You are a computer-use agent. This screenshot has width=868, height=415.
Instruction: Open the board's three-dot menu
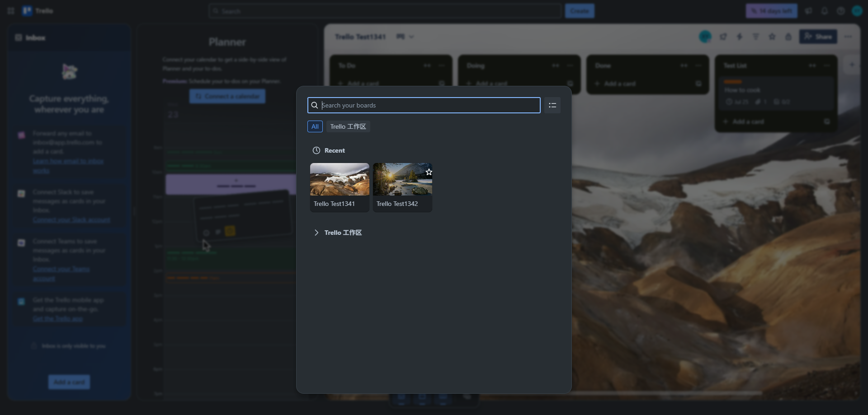point(848,37)
